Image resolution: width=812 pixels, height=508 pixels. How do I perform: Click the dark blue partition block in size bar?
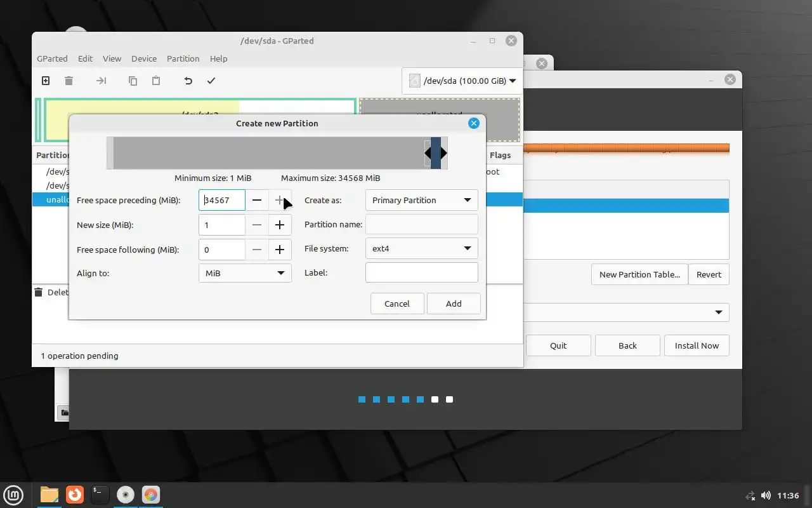436,153
